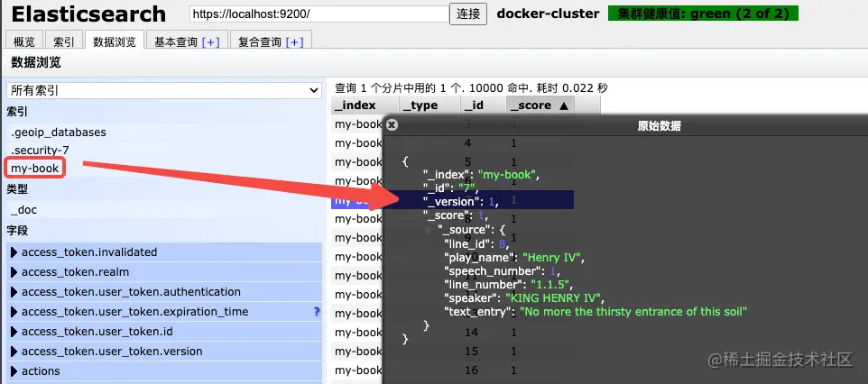868x384 pixels.
Task: Expand the access_token.user_token.id field
Action: pyautogui.click(x=164, y=332)
